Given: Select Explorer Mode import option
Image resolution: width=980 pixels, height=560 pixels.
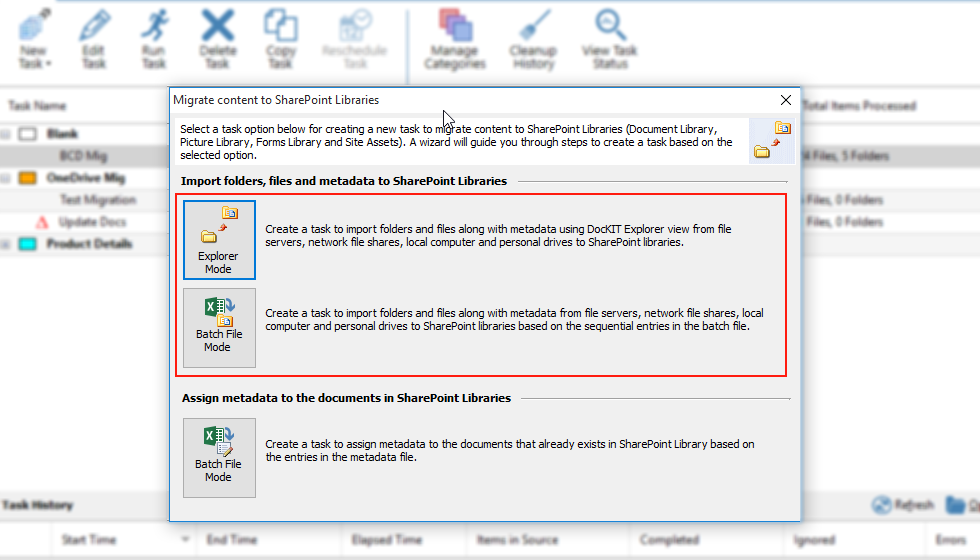Looking at the screenshot, I should (x=219, y=240).
